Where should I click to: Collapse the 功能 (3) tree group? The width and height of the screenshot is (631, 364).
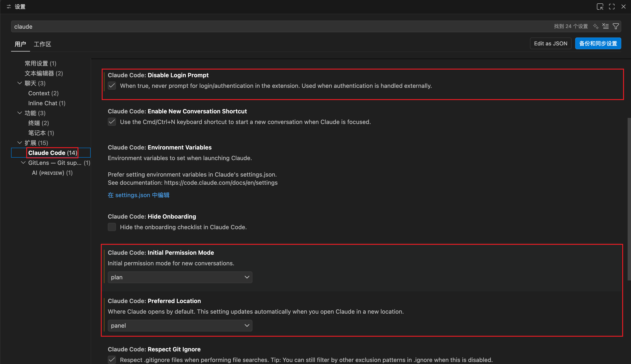(19, 113)
